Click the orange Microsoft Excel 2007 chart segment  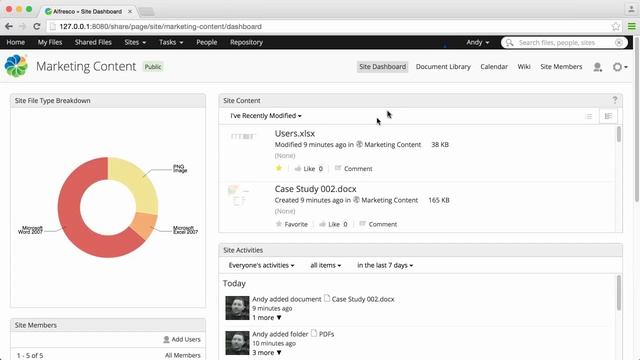[144, 225]
